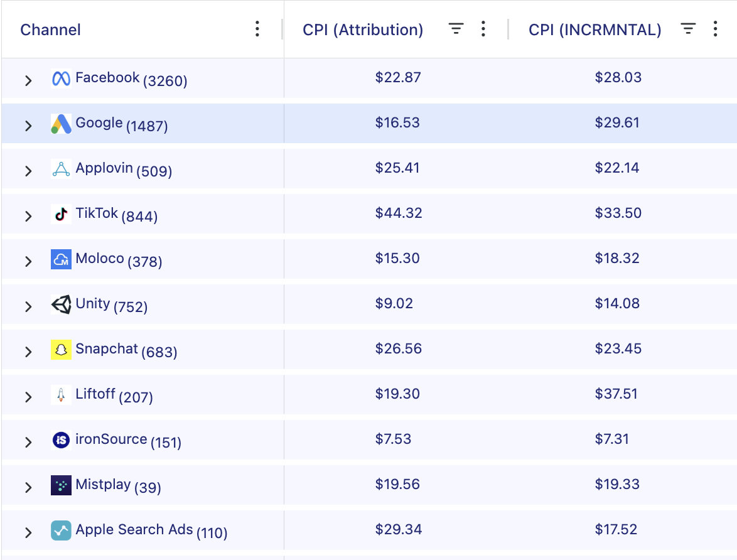This screenshot has height=560, width=737.
Task: Click Snapchat incremental CPI $23.45
Action: (618, 348)
